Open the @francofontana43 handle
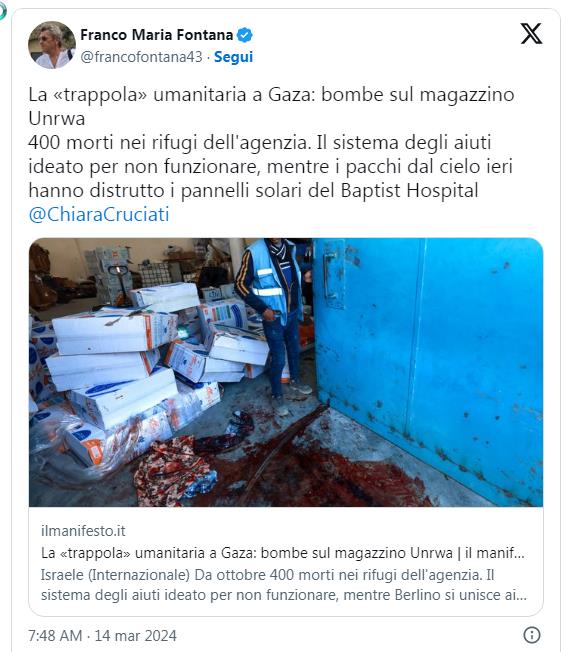This screenshot has width=572, height=652. point(141,57)
